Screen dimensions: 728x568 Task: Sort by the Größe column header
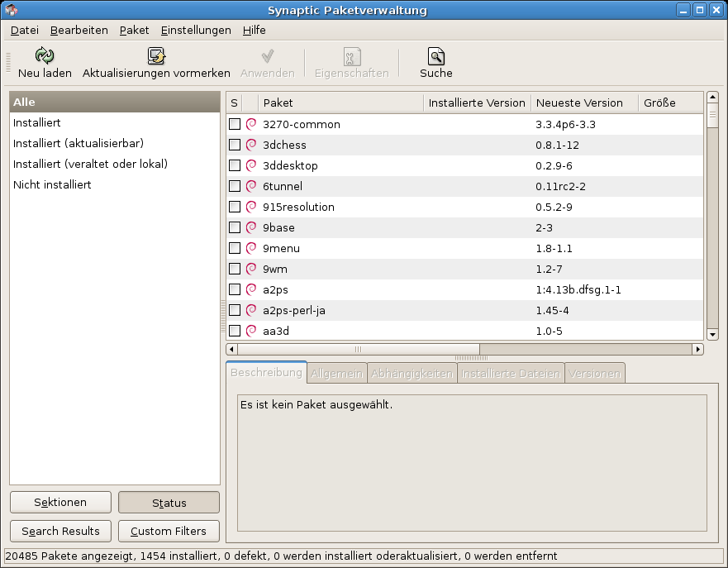click(671, 103)
